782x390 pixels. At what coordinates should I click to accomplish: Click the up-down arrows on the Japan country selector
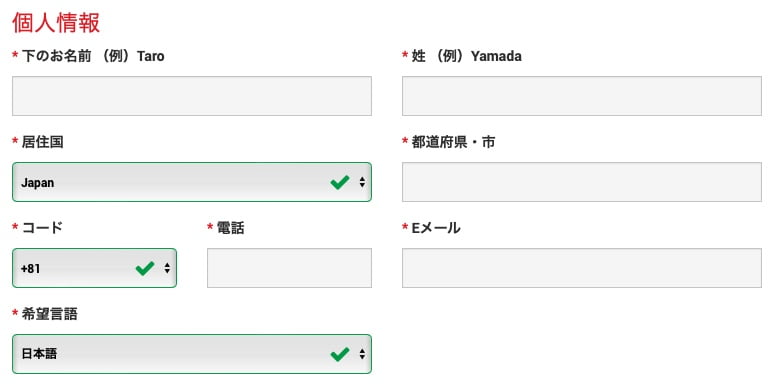click(x=362, y=183)
